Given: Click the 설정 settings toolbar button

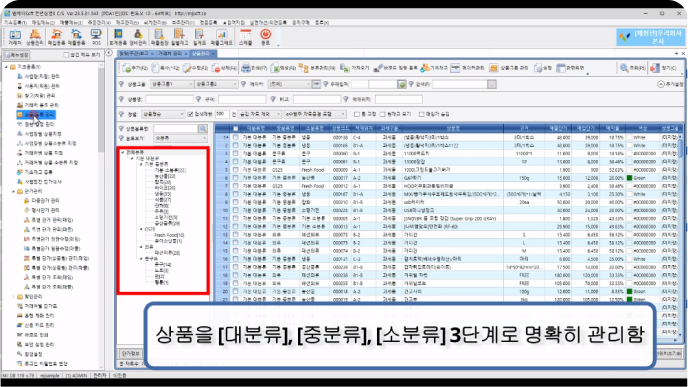Looking at the screenshot, I should coord(543,68).
